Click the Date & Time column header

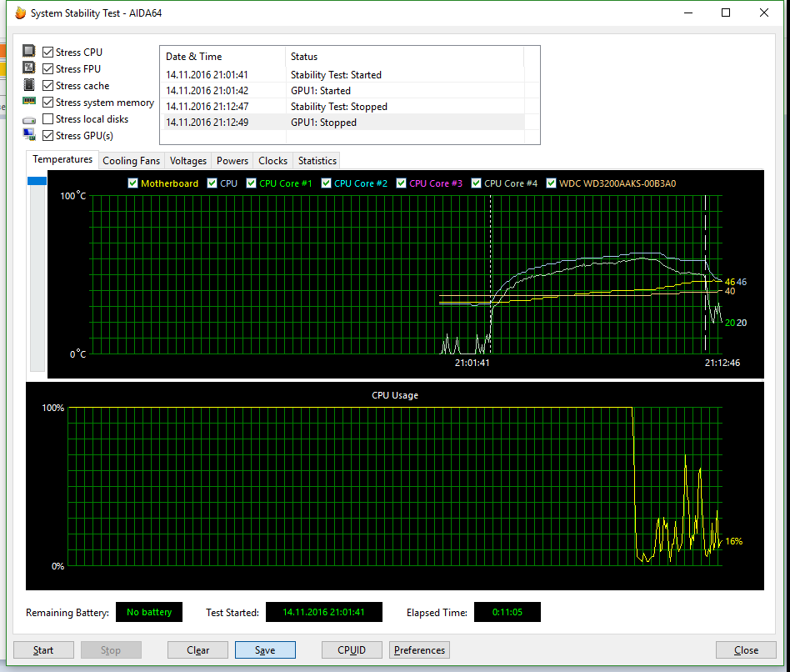[223, 57]
